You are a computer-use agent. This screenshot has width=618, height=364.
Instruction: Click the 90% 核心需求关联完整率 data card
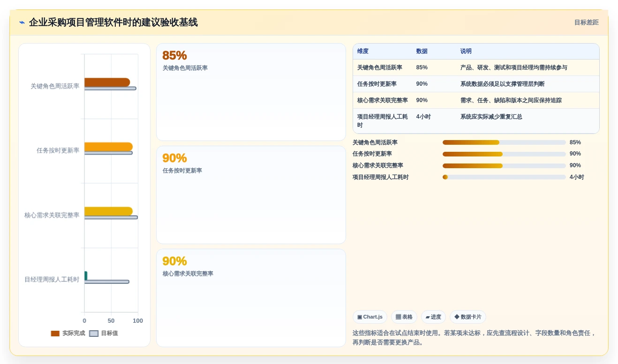pos(251,298)
